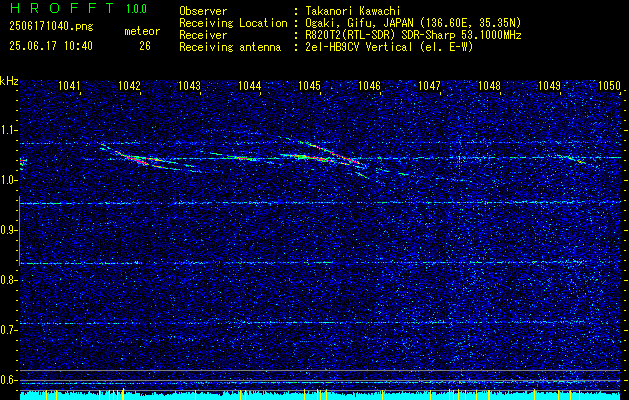Click the meteor label
This screenshot has width=629, height=400.
pyautogui.click(x=142, y=31)
